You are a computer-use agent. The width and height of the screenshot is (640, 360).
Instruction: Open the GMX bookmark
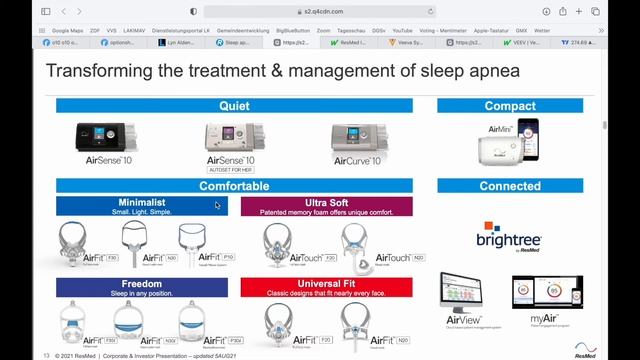tap(521, 31)
